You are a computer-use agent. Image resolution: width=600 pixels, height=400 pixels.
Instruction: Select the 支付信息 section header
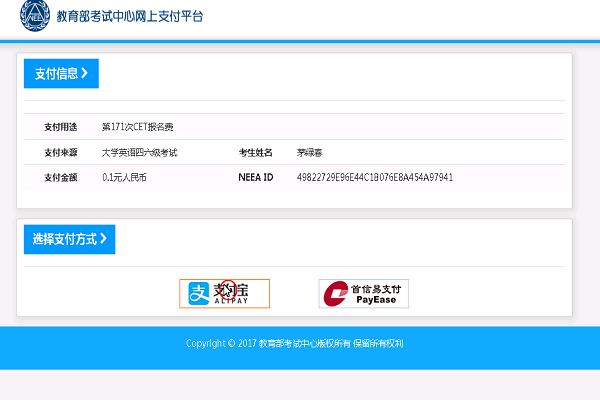click(x=61, y=73)
